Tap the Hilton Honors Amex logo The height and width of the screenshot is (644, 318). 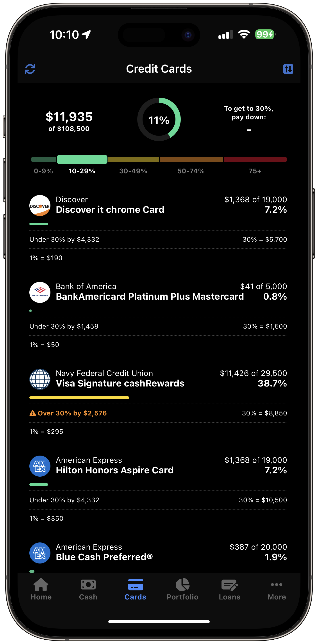[40, 466]
